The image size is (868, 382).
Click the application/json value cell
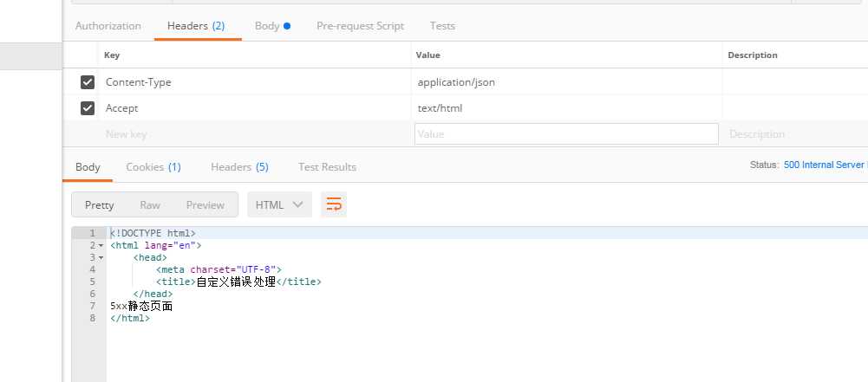[x=566, y=82]
